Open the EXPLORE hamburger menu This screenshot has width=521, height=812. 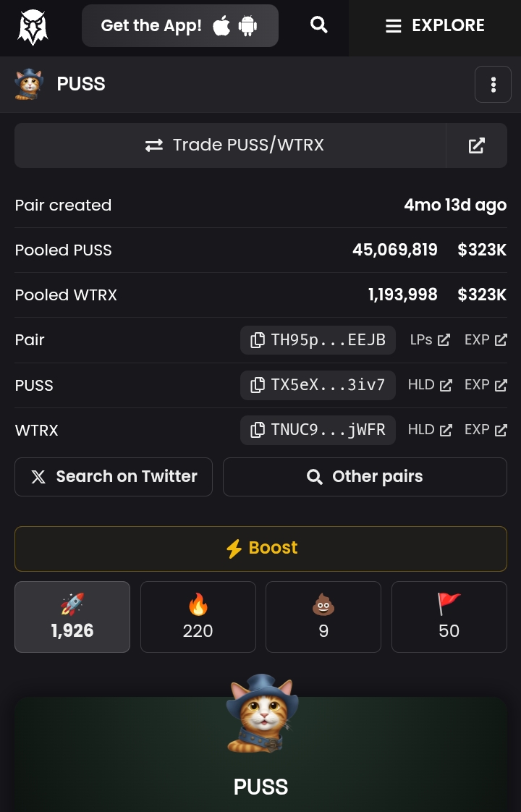435,26
